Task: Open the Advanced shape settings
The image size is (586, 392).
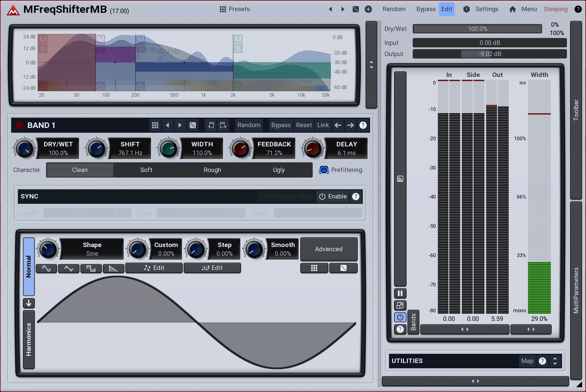Action: pyautogui.click(x=328, y=249)
